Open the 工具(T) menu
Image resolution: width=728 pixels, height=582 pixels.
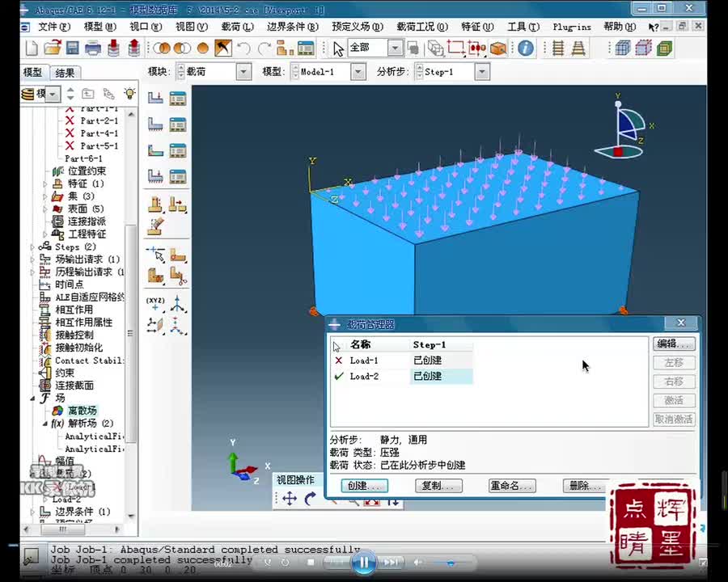click(523, 27)
